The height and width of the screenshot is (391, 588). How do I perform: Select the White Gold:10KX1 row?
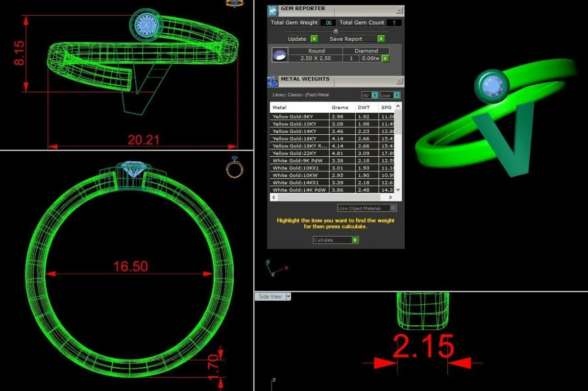[x=332, y=168]
